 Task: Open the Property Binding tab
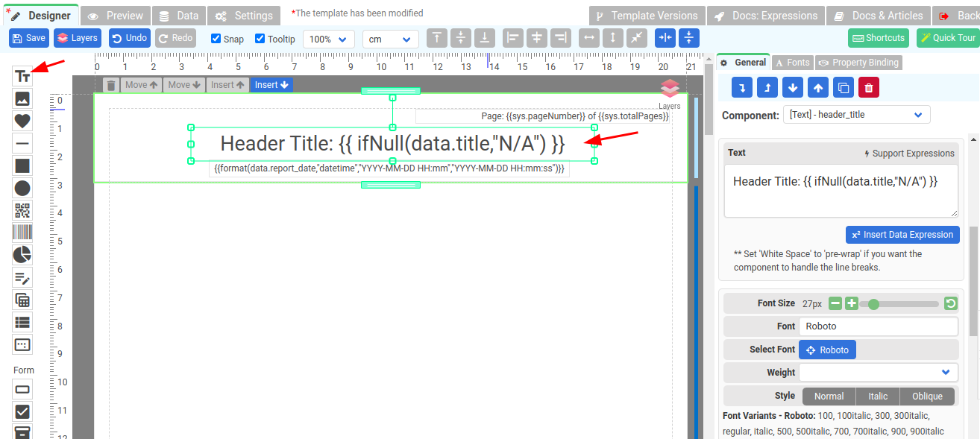(x=858, y=63)
